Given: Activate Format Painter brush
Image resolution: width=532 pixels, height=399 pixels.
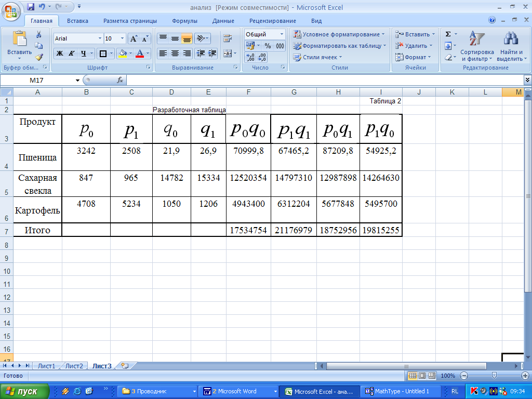Looking at the screenshot, I should (38, 57).
